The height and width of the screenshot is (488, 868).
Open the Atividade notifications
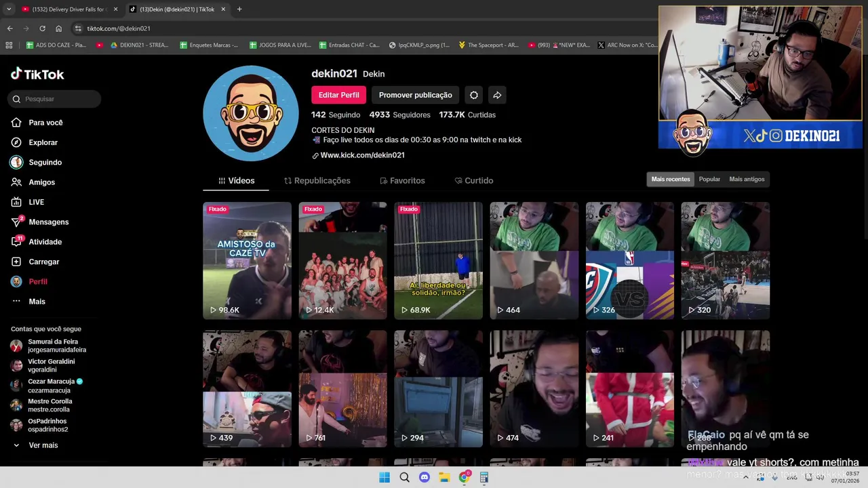tap(37, 242)
